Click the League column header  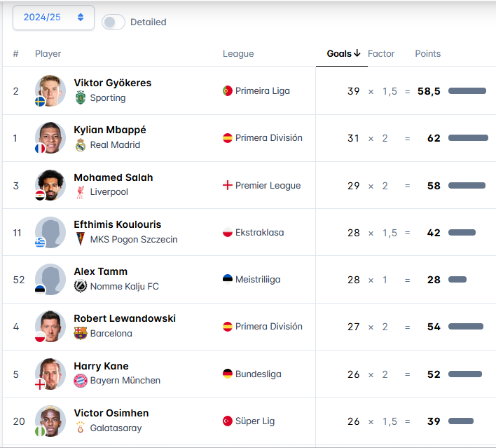coord(238,54)
